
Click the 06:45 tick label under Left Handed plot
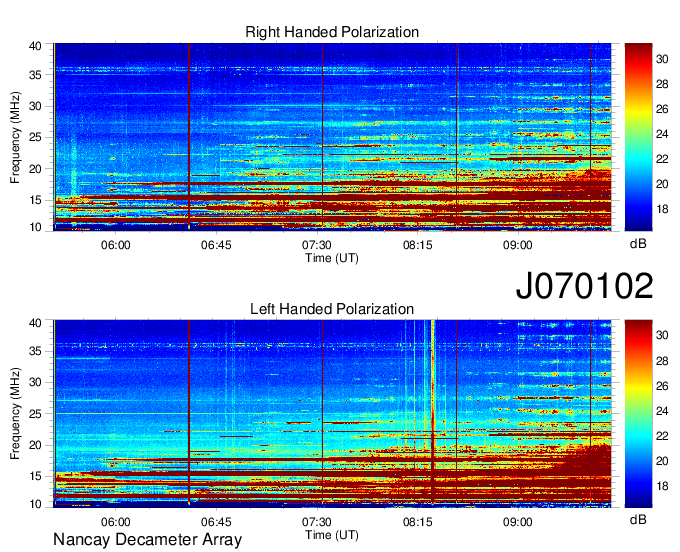(216, 522)
